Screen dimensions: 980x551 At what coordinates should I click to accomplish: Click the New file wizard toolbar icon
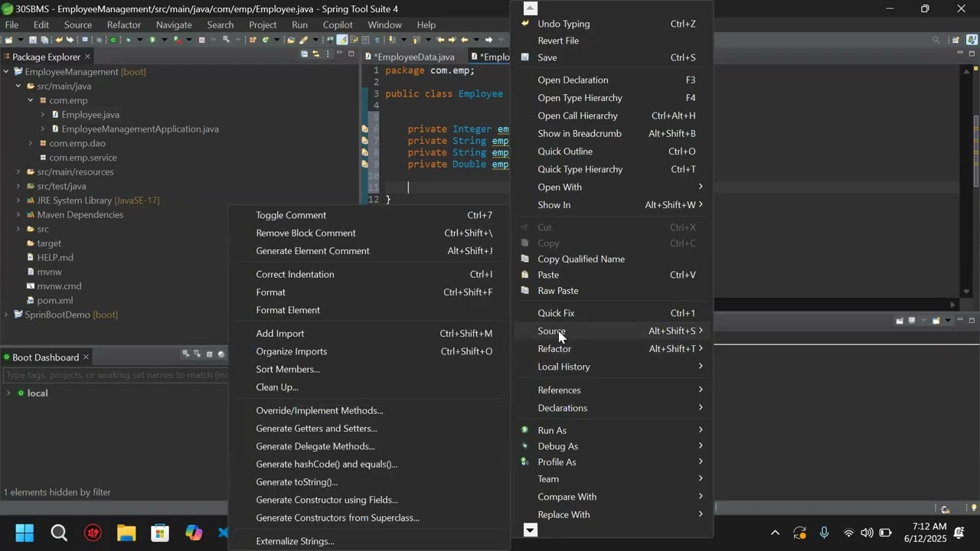pyautogui.click(x=10, y=40)
